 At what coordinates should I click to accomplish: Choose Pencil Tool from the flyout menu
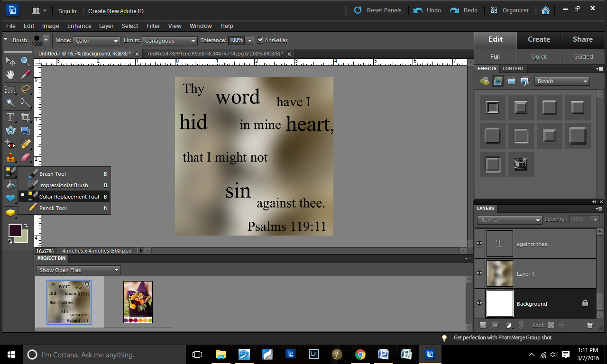[x=53, y=208]
